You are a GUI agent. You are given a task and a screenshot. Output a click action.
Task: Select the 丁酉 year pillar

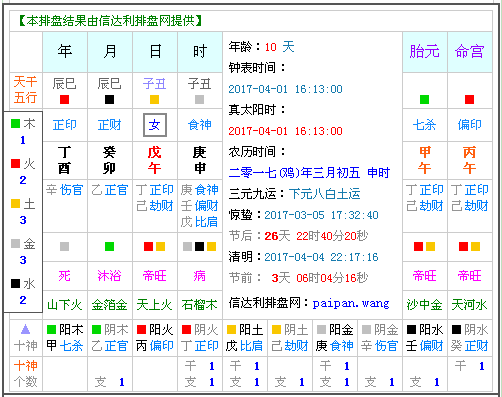pyautogui.click(x=65, y=160)
